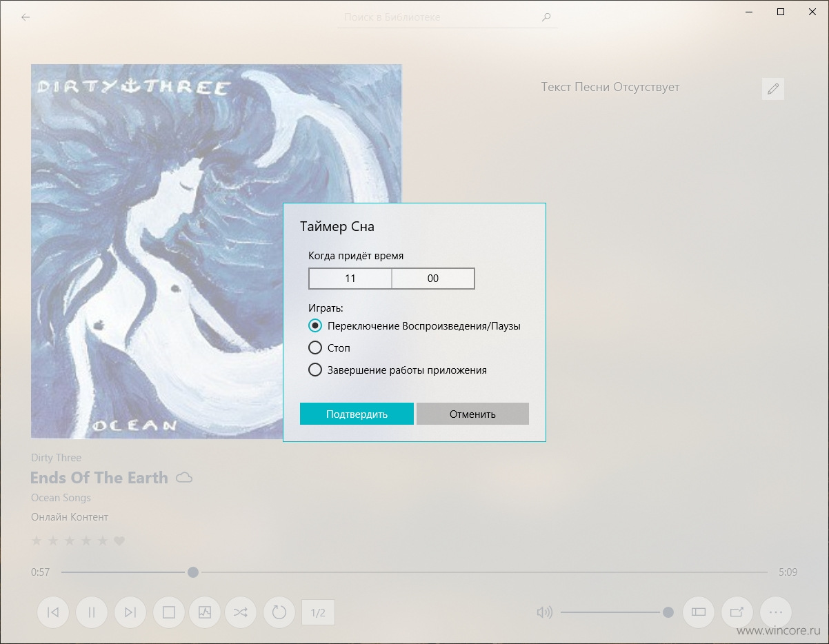Screen dimensions: 829x644
Task: Seek in the playback progress slider
Action: pyautogui.click(x=415, y=572)
